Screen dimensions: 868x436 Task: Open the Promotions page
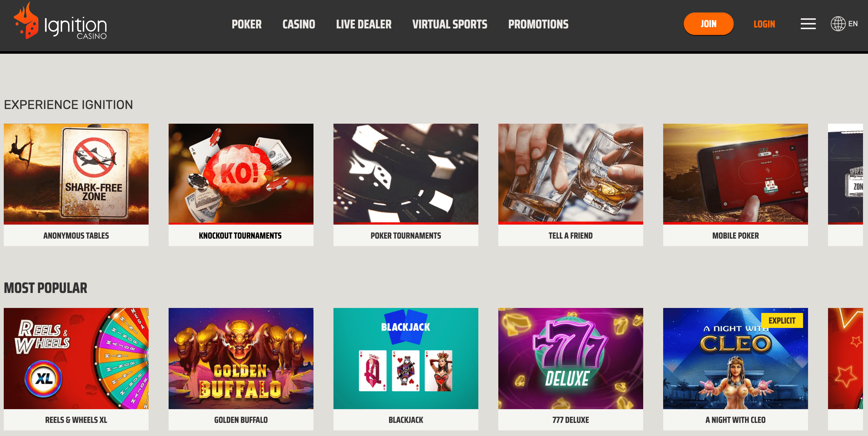pos(538,24)
